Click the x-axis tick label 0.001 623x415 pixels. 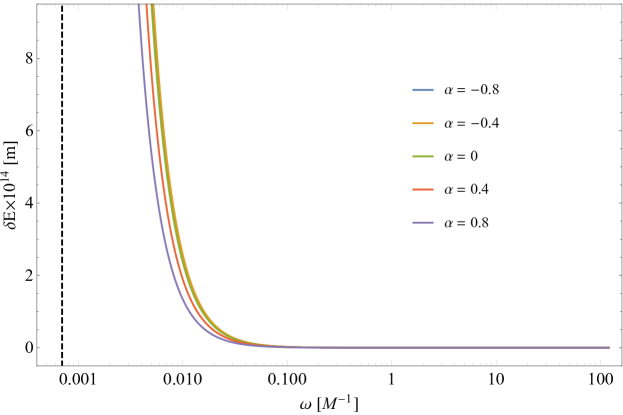[x=78, y=380]
